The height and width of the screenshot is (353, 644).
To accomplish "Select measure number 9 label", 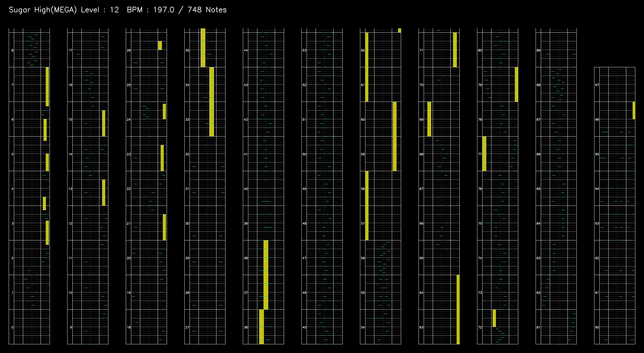I will click(x=71, y=327).
